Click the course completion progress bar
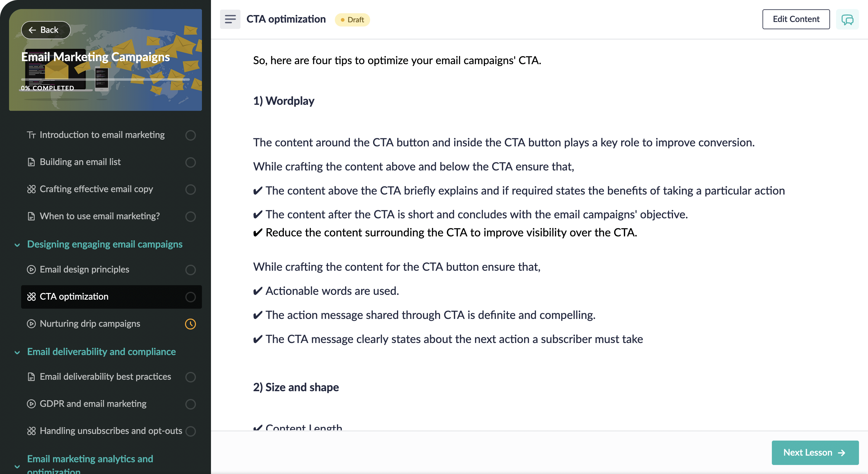This screenshot has height=474, width=868. coord(105,80)
